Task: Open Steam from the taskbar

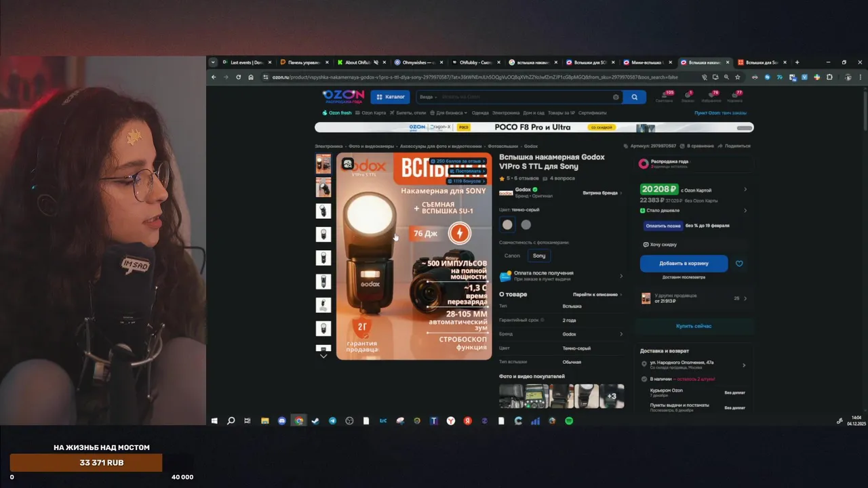Action: [315, 421]
